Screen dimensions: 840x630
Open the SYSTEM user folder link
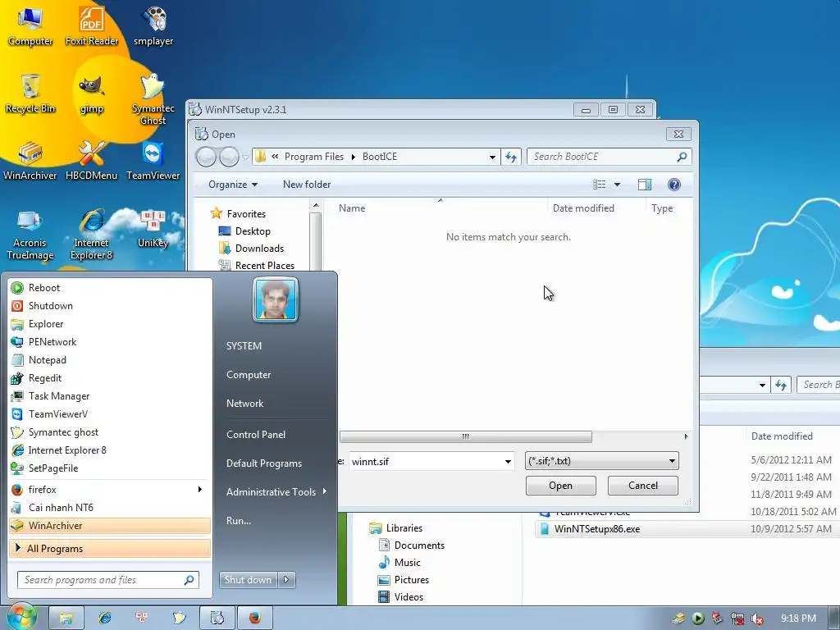[244, 346]
